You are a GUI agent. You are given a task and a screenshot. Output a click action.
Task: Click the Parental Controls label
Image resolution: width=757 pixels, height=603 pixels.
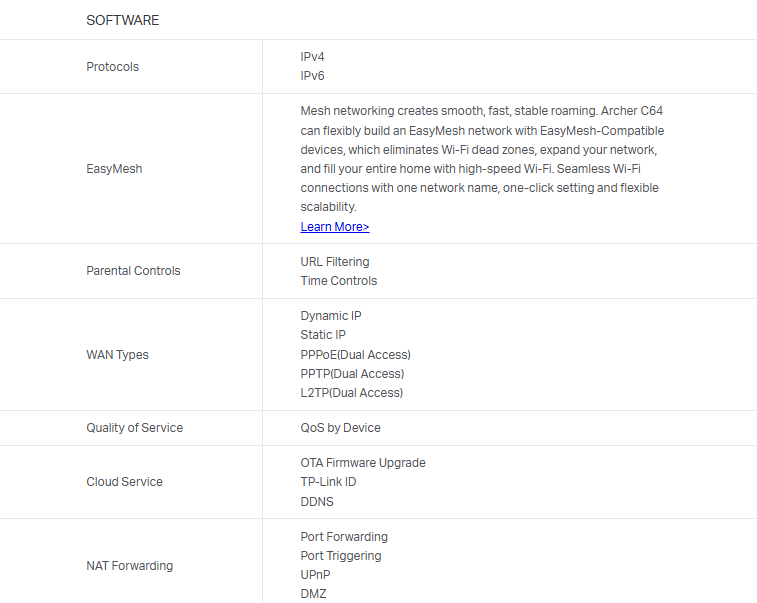[134, 271]
